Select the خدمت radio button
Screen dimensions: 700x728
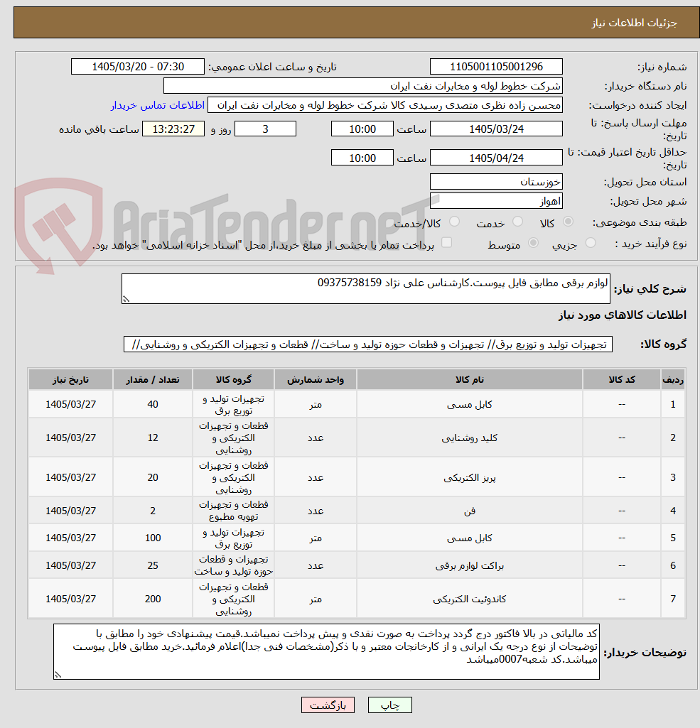click(517, 222)
